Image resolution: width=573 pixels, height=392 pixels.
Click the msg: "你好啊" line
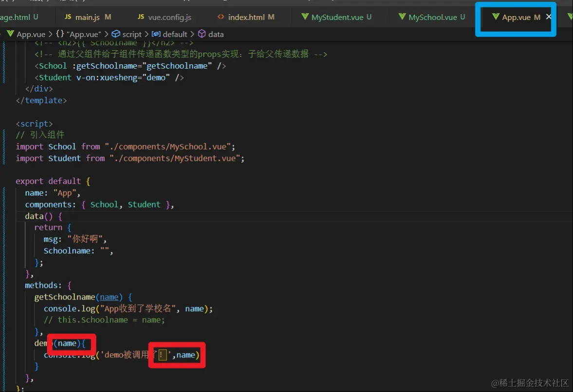[75, 239]
